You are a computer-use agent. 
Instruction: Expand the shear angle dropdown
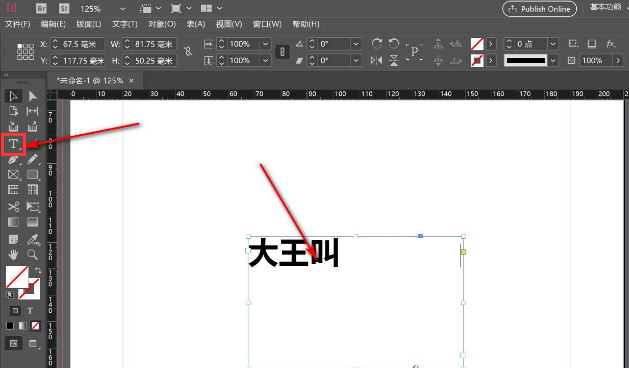point(356,61)
